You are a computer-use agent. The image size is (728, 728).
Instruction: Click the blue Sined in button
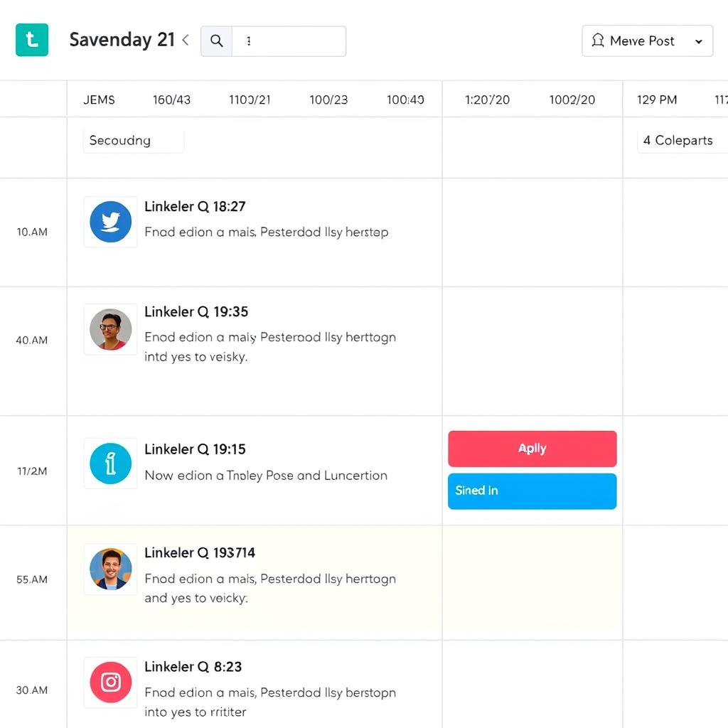pyautogui.click(x=532, y=491)
